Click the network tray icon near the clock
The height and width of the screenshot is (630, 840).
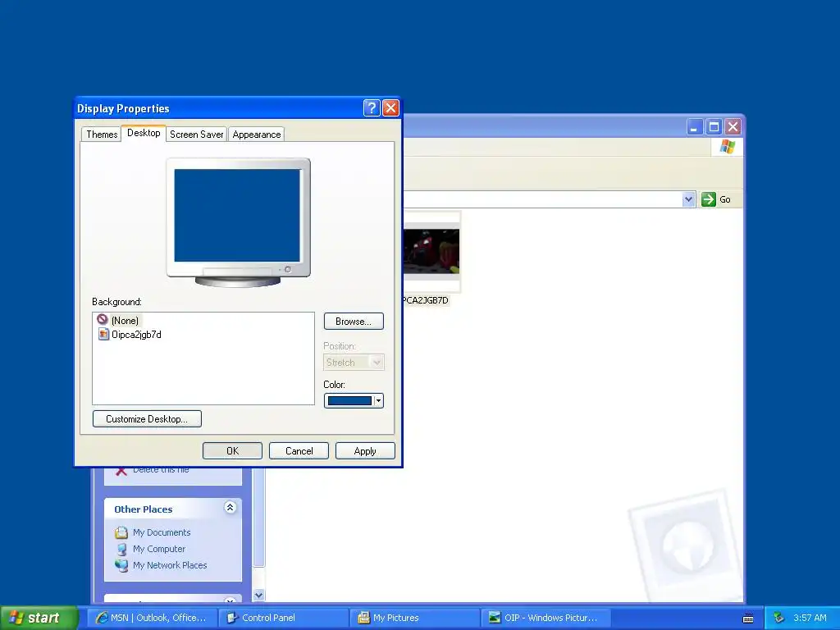coord(778,618)
